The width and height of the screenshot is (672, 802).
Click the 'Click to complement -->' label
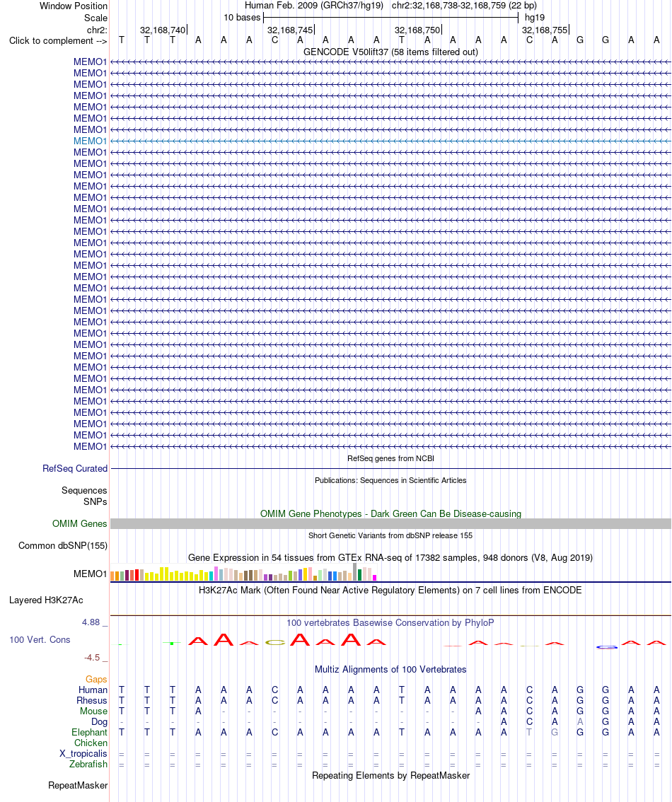tap(58, 41)
